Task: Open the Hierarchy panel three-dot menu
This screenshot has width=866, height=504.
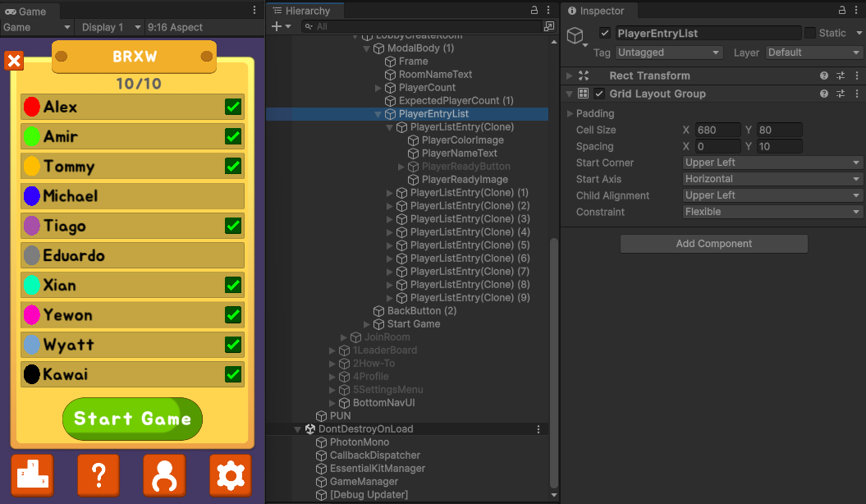Action: (x=548, y=10)
